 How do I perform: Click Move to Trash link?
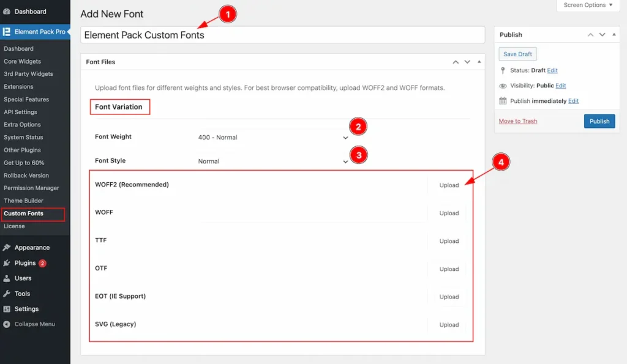pos(517,121)
